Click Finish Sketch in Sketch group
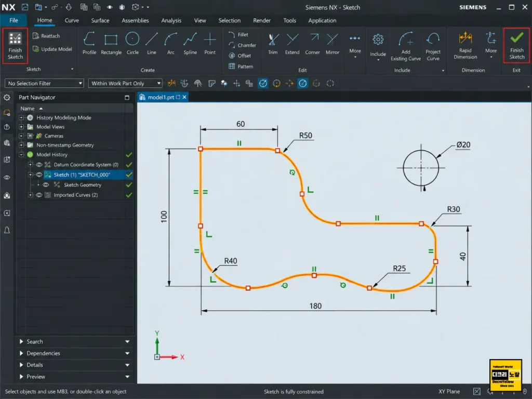Screen dimensions: 532x399 [15, 46]
